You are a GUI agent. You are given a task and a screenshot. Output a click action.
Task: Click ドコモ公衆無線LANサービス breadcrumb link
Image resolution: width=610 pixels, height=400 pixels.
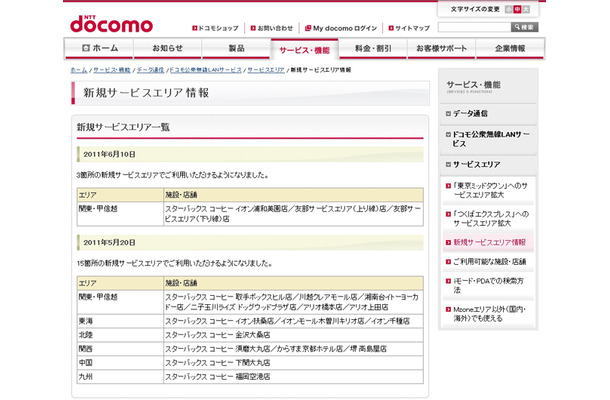click(205, 70)
